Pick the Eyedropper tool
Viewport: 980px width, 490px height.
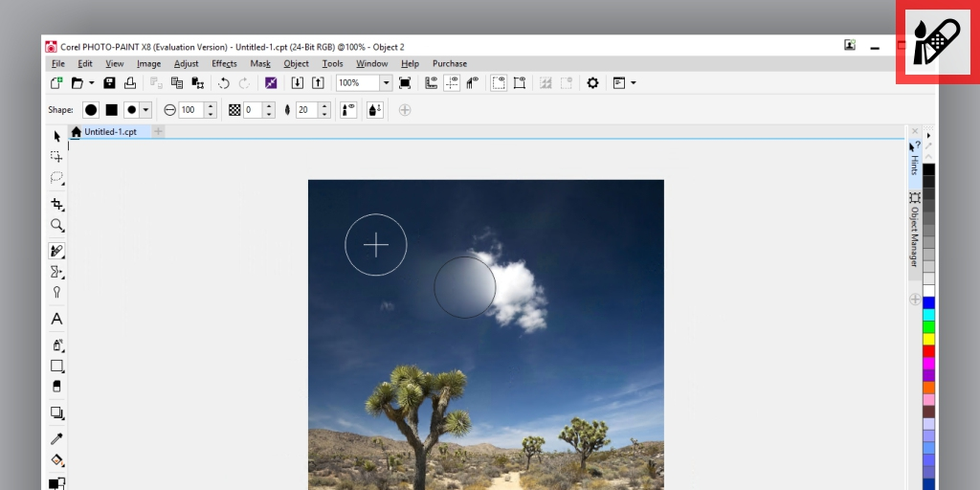pos(57,438)
